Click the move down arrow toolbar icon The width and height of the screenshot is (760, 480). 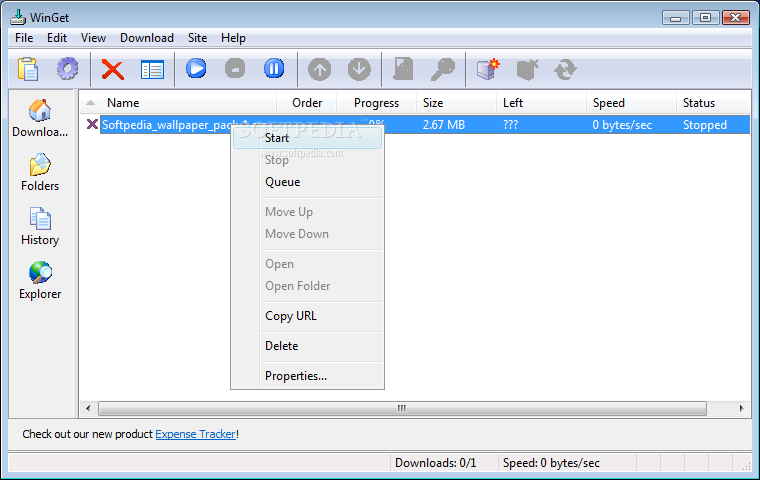(x=359, y=70)
